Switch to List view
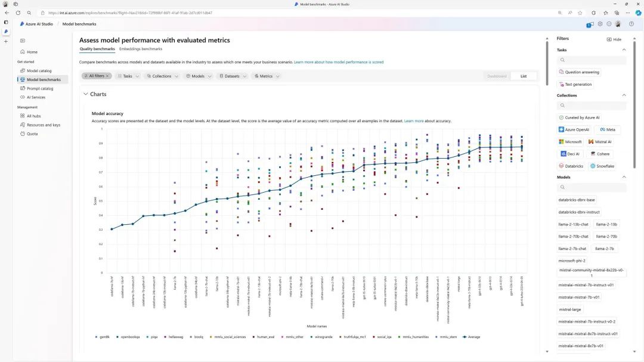Viewport: 644px width, 362px height. coord(524,76)
